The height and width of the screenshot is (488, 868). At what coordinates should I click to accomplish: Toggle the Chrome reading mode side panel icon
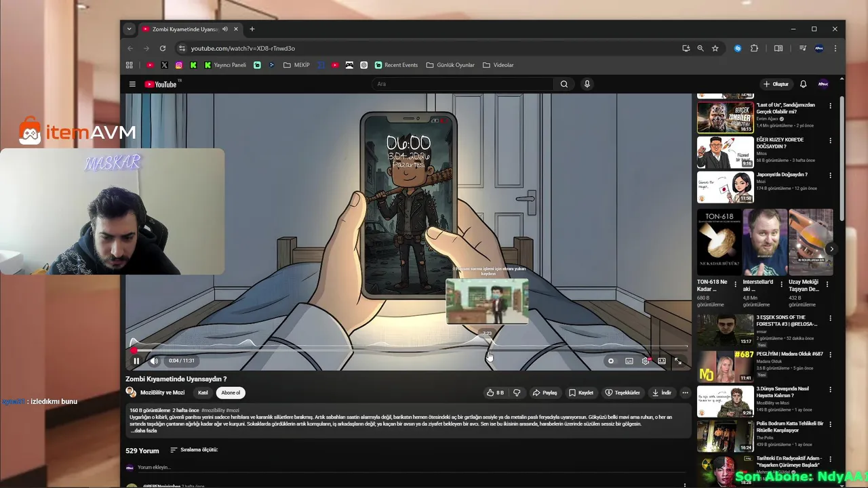click(778, 48)
